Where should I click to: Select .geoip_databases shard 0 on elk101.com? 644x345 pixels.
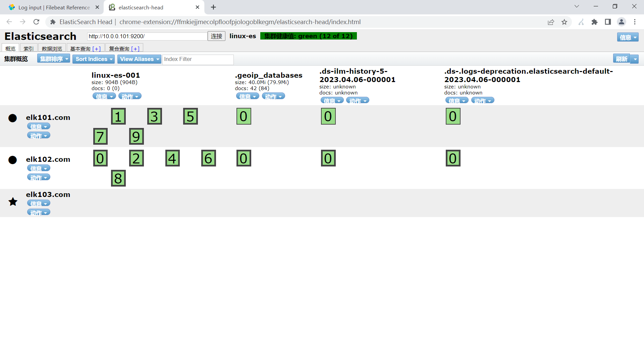244,116
